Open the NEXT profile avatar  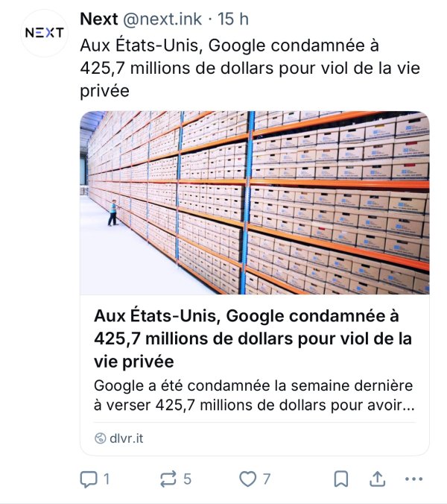45,34
